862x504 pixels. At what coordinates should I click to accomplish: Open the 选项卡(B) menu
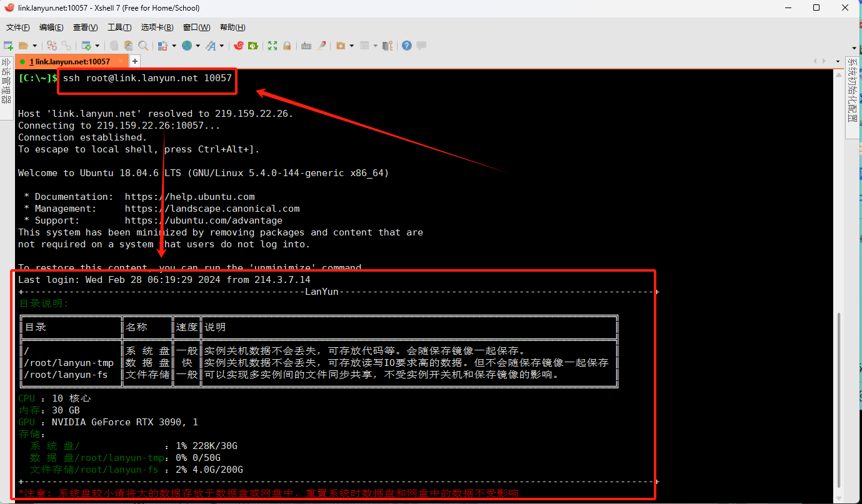[158, 27]
